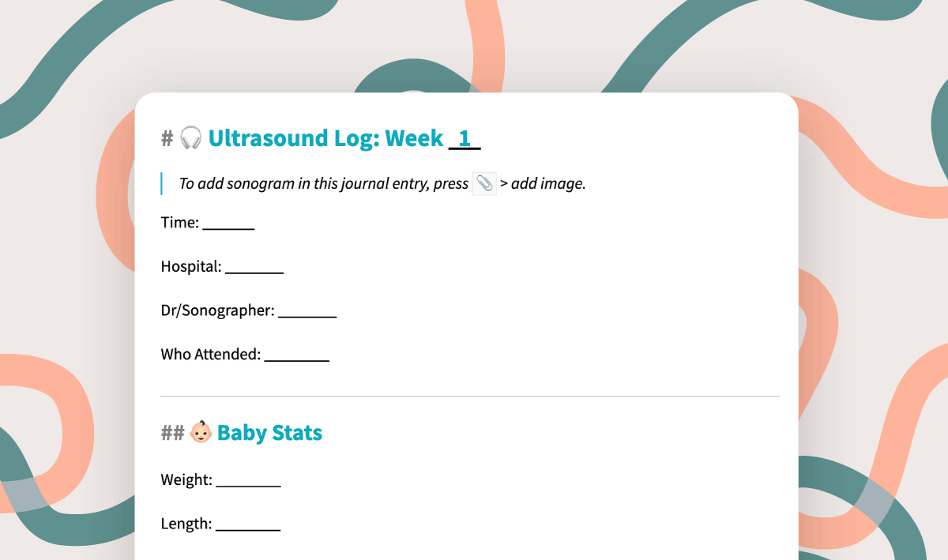Screen dimensions: 948x560
Task: Click the blank after Dr/Sonographer
Action: click(307, 311)
